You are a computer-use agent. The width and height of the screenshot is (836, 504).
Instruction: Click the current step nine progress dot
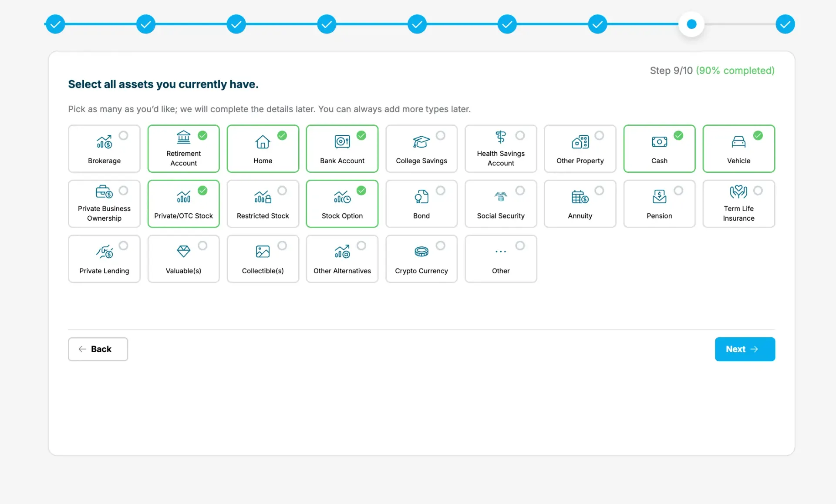pos(691,24)
